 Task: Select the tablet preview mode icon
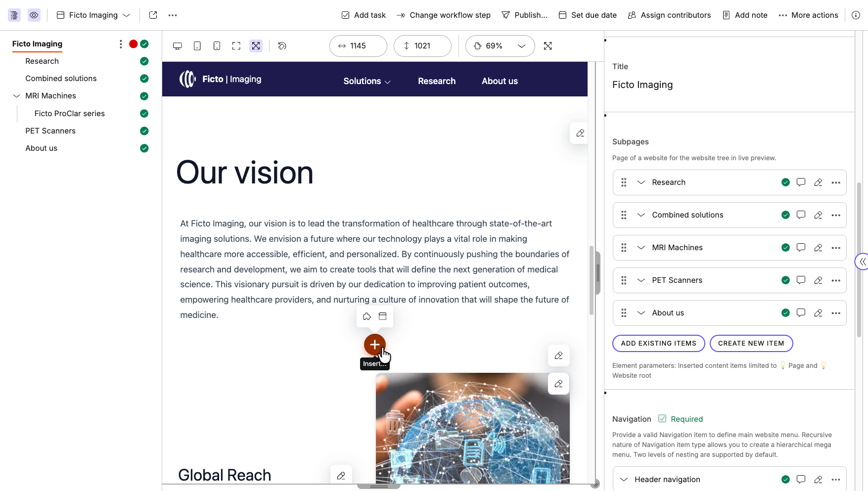(197, 45)
